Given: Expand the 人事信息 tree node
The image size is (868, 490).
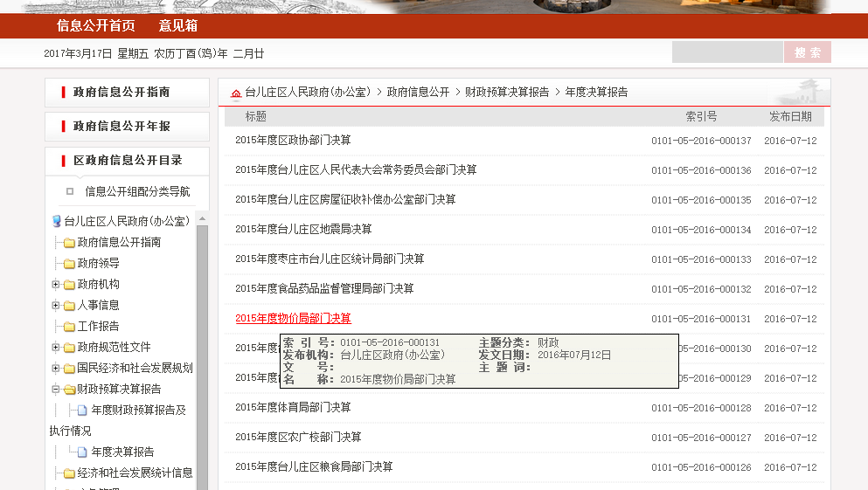Looking at the screenshot, I should point(56,306).
